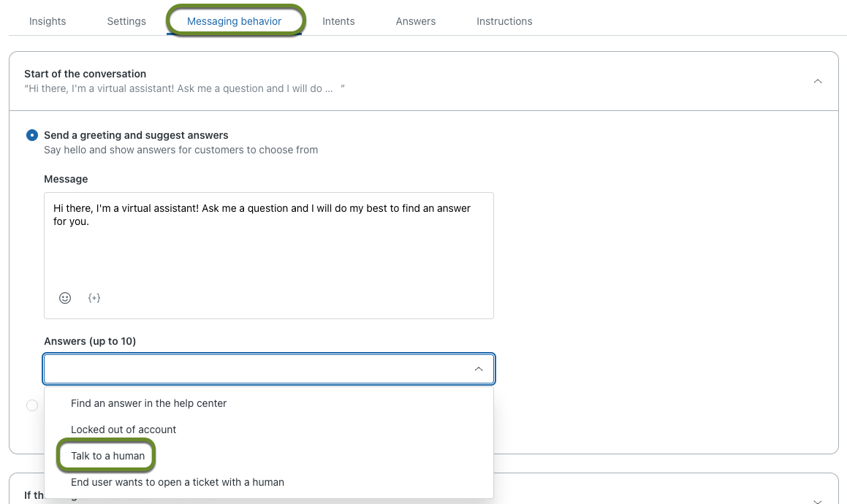Collapse the Start of the conversation section
Screen dimensions: 847x504
(x=817, y=81)
